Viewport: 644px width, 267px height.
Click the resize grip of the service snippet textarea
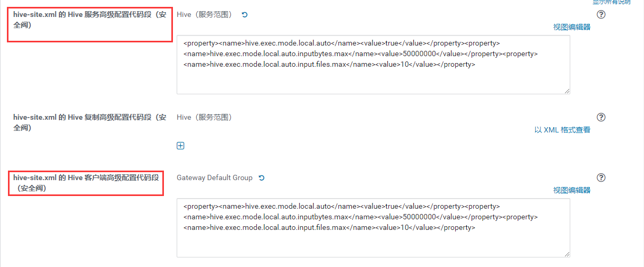click(x=567, y=91)
